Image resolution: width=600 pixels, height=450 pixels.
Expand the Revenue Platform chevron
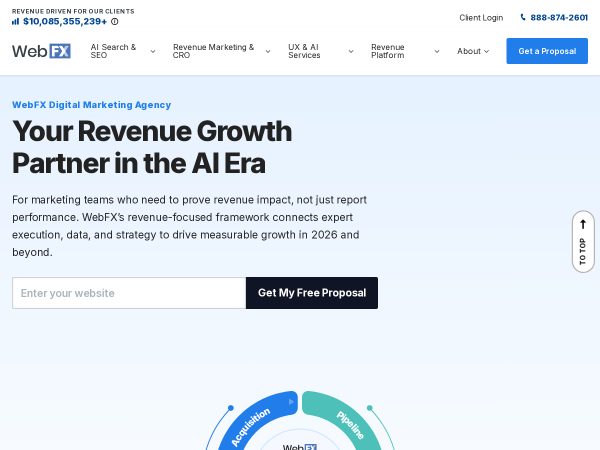(x=437, y=51)
